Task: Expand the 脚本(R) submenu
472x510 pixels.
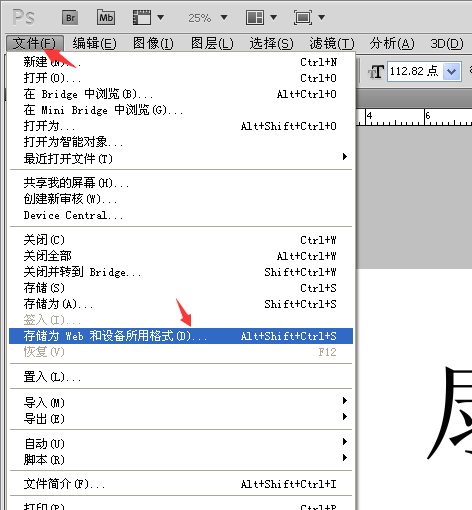Action: [181, 459]
